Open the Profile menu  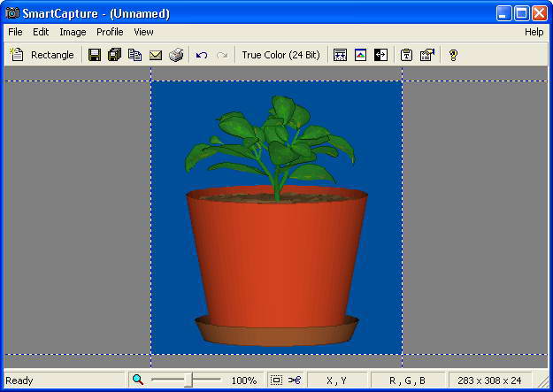pyautogui.click(x=110, y=32)
